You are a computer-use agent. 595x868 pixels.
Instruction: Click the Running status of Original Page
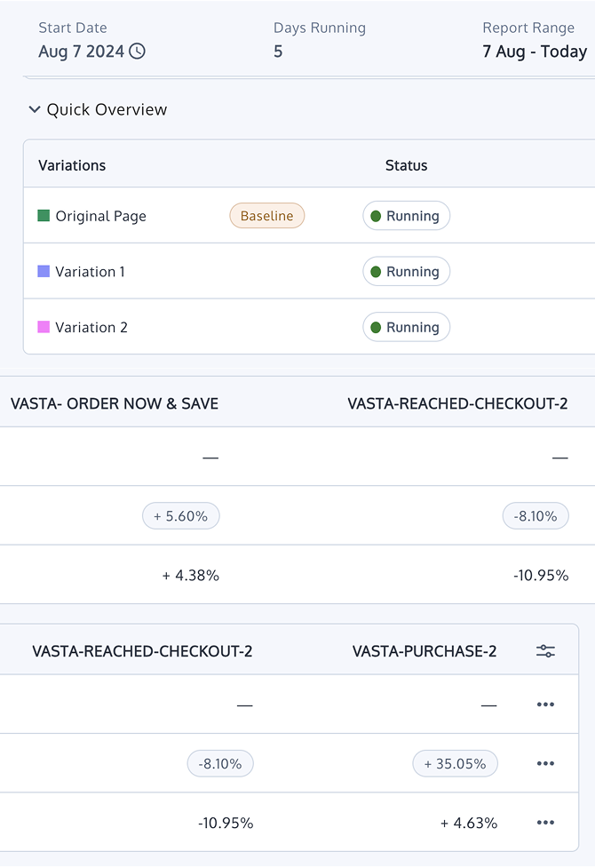(406, 215)
